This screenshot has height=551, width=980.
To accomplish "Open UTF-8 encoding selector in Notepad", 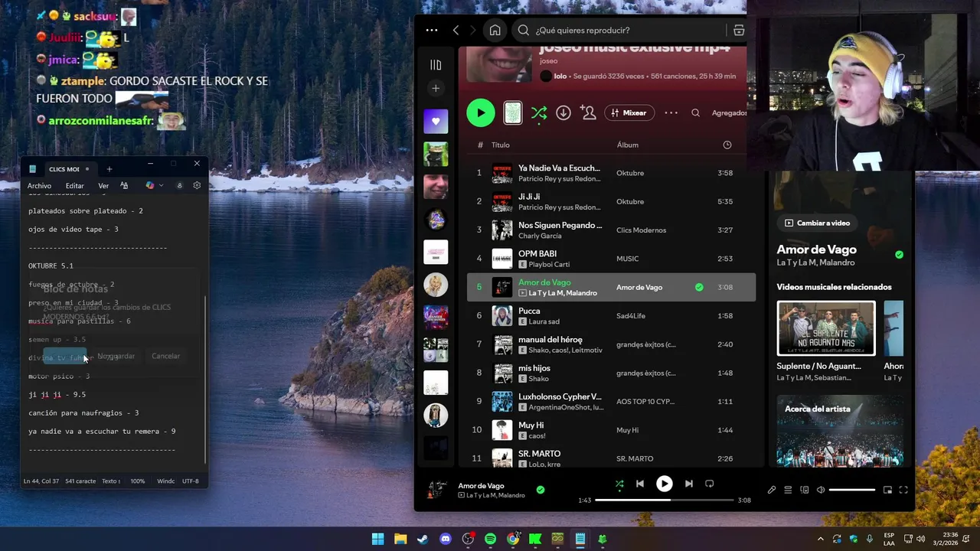I will tap(191, 481).
